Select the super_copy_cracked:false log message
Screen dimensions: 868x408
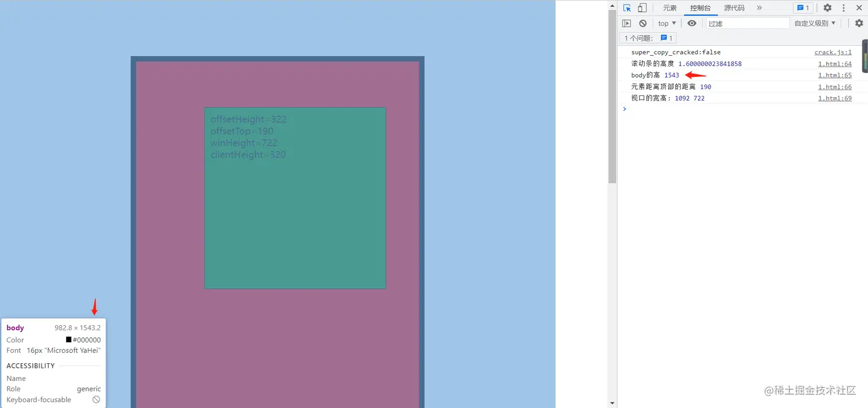(x=676, y=52)
